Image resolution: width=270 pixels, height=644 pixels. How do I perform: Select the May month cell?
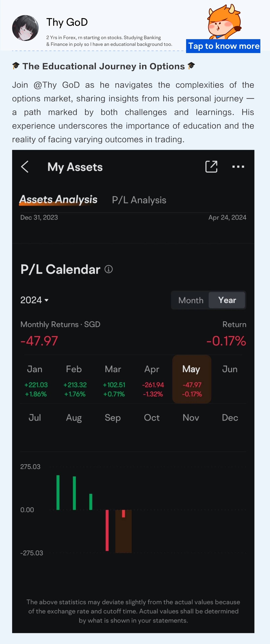click(192, 379)
